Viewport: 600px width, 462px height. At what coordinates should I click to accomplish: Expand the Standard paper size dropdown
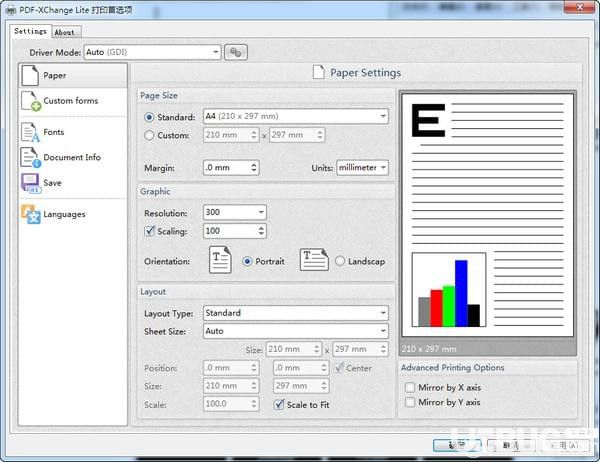point(296,116)
